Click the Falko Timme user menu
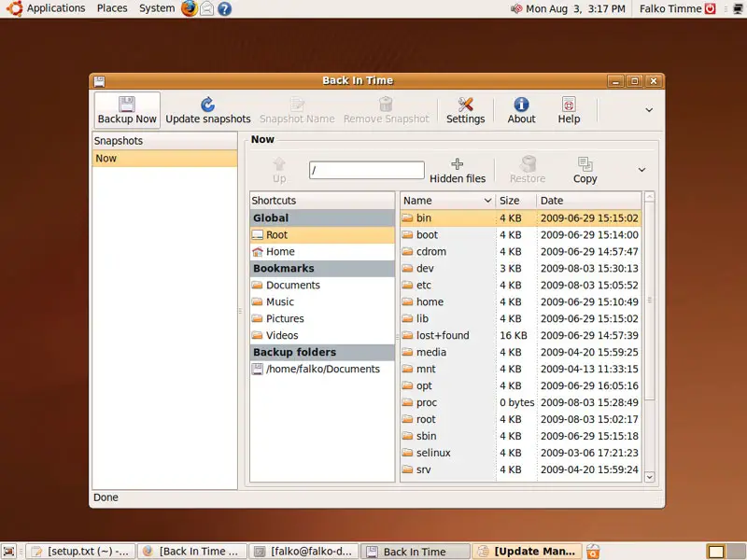The height and width of the screenshot is (560, 747). click(x=677, y=8)
